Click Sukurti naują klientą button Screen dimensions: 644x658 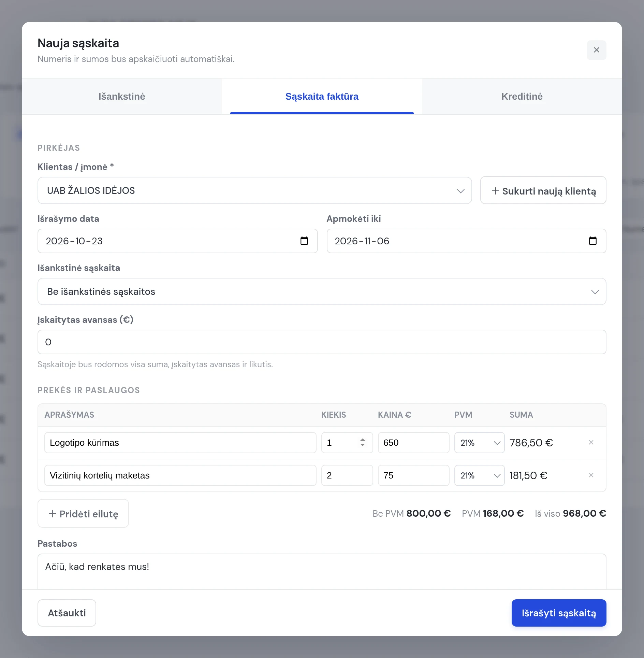click(x=543, y=190)
